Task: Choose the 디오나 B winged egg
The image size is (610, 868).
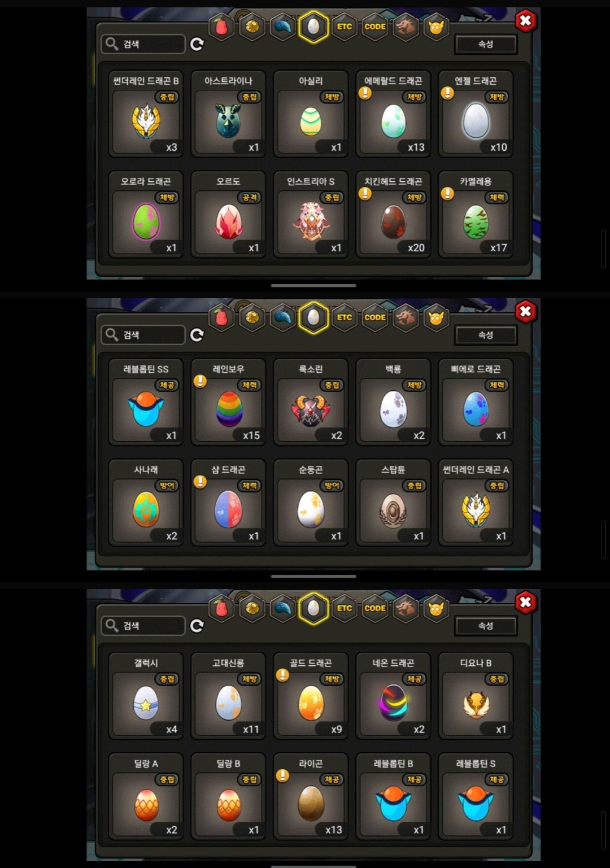Action: tap(476, 696)
